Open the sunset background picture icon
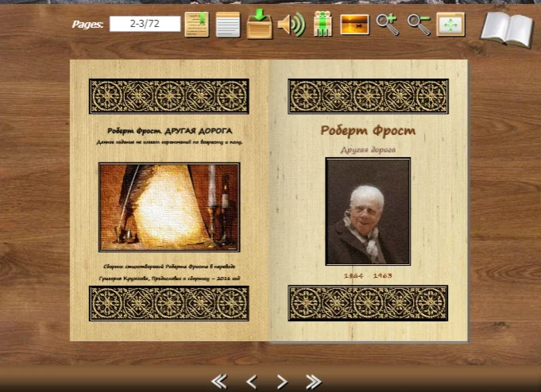Viewport: 541px width, 392px height. point(354,25)
